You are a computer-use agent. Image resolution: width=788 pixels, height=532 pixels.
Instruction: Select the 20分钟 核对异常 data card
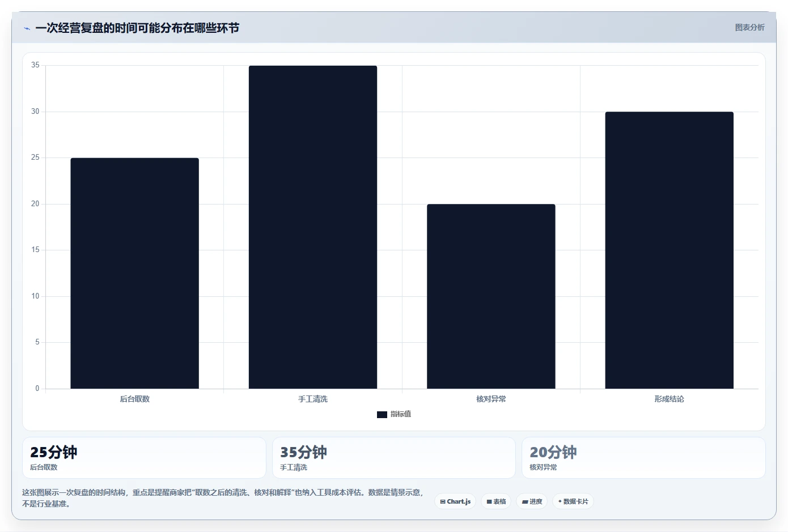643,458
